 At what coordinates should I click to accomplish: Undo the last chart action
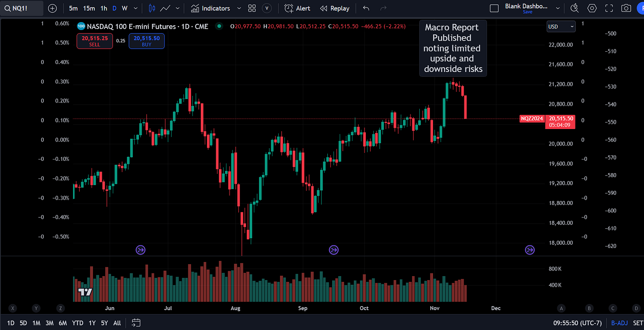coord(366,8)
